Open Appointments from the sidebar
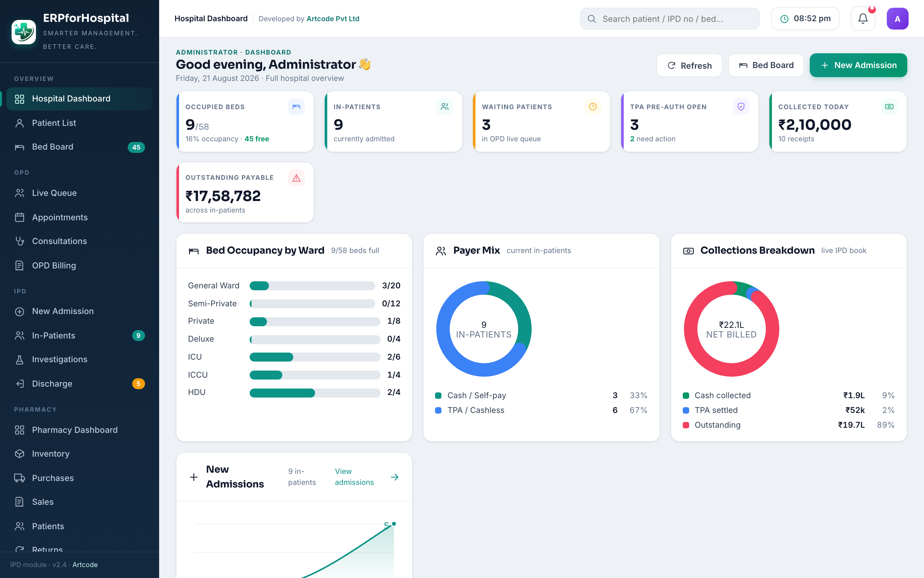Screen dimensions: 924x578 pyautogui.click(x=80, y=217)
